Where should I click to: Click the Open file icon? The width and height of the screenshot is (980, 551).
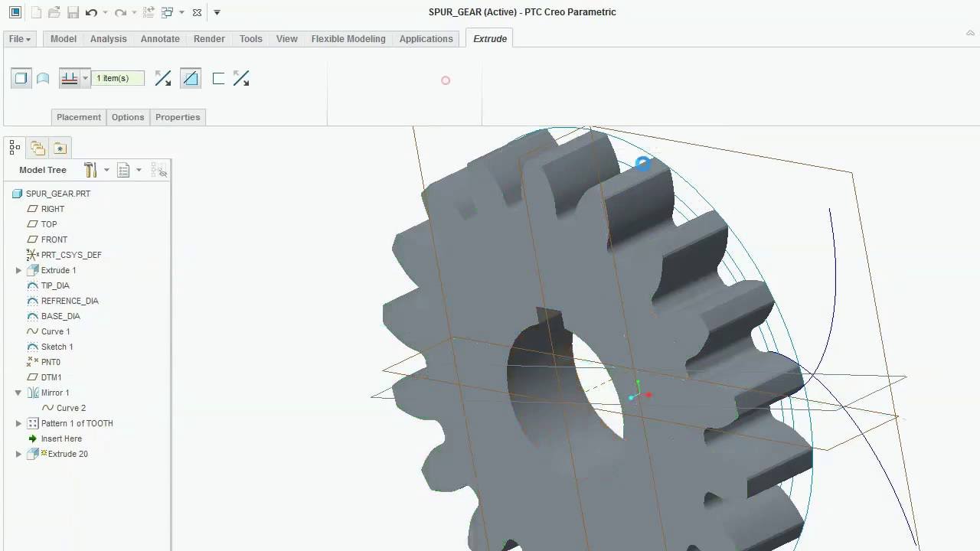click(54, 12)
